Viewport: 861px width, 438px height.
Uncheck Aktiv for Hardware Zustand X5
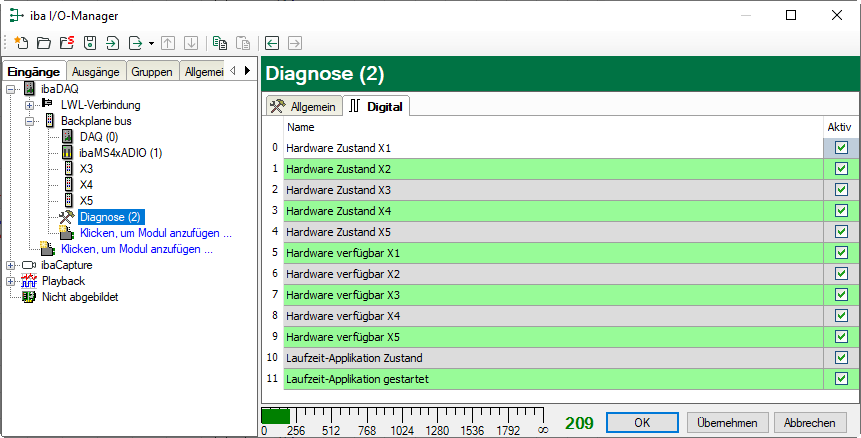pos(841,232)
